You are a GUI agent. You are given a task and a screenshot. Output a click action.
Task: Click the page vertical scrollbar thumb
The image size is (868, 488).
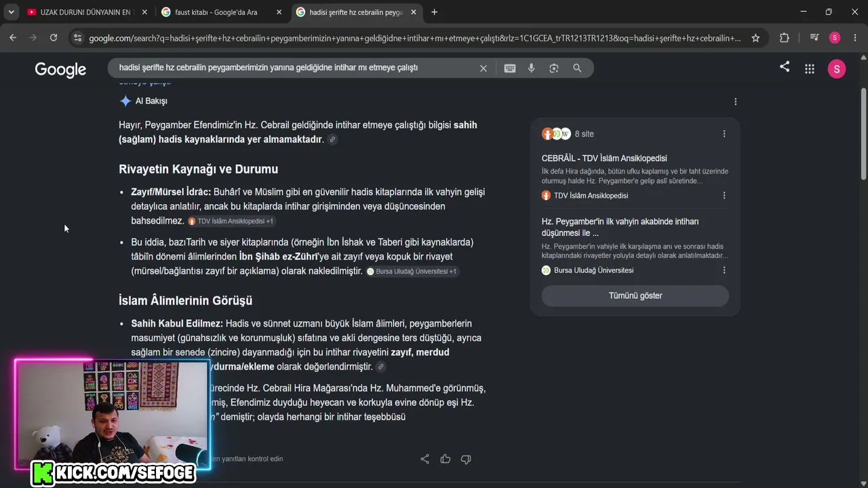coord(863,133)
